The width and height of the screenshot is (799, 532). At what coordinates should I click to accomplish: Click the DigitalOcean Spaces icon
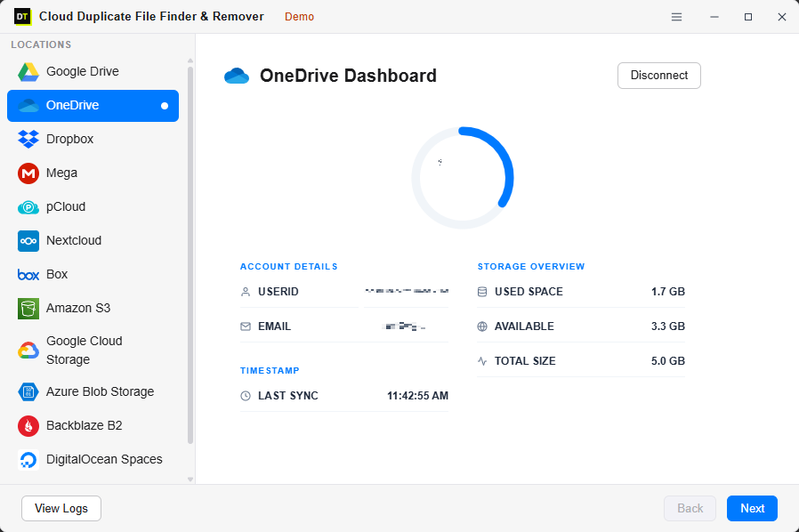point(28,460)
